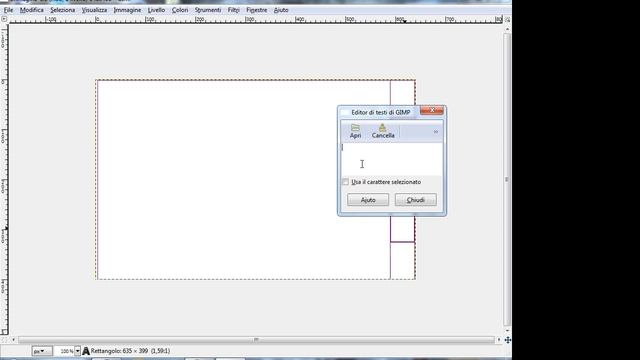
Task: Open the zoom percentage dropdown arrow
Action: coord(77,351)
